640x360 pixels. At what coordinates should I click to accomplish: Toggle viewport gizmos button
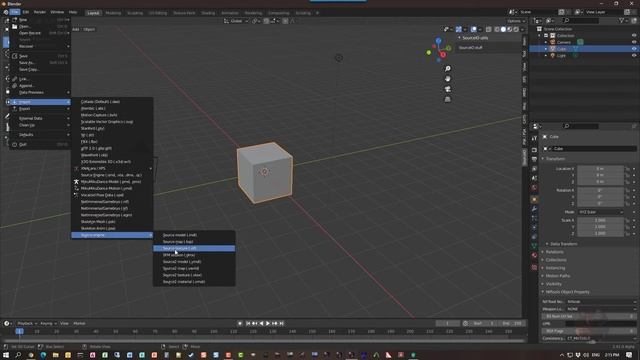(x=459, y=29)
